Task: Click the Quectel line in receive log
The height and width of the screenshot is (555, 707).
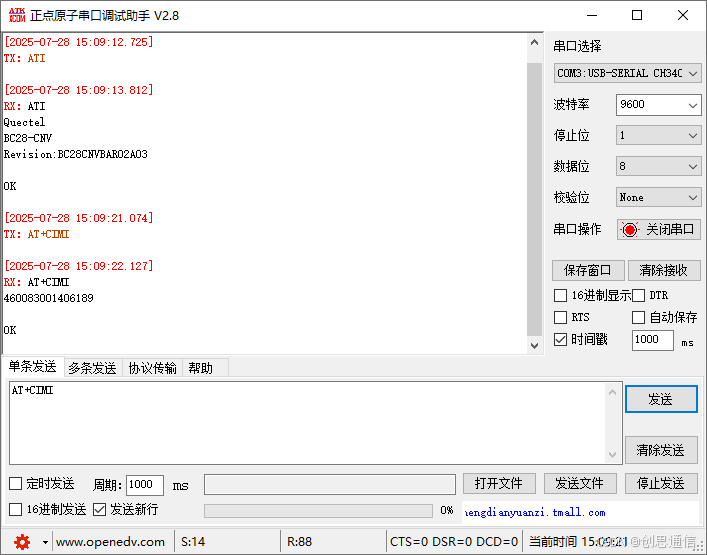Action: click(x=24, y=122)
